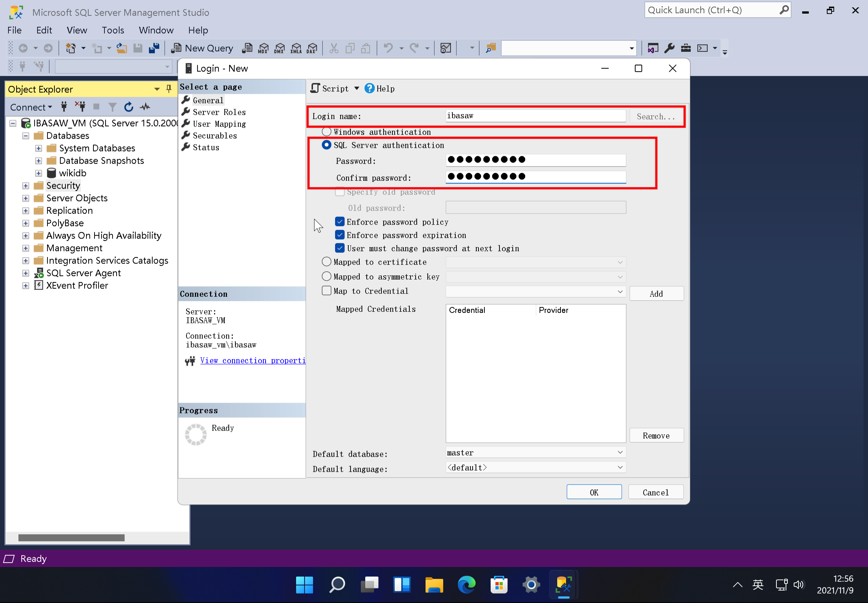The width and height of the screenshot is (868, 603).
Task: Open SSMS from the Windows taskbar
Action: [563, 585]
